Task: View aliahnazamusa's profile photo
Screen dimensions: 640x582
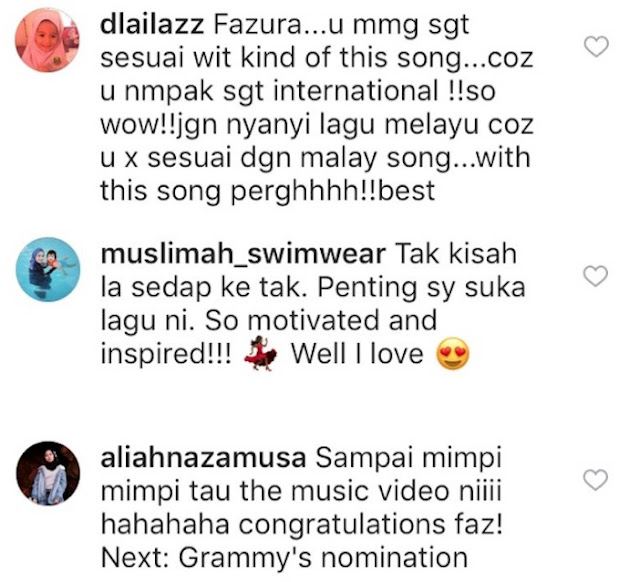Action: 48,473
